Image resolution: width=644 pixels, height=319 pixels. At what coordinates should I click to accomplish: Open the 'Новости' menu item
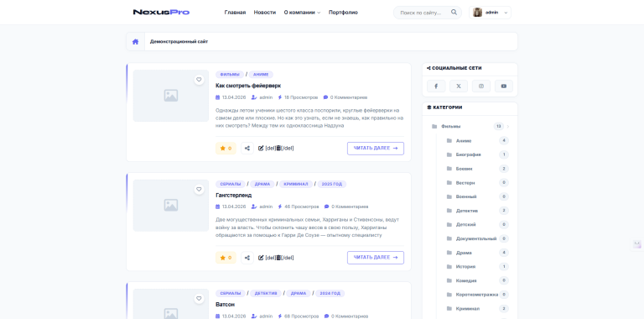(x=265, y=13)
